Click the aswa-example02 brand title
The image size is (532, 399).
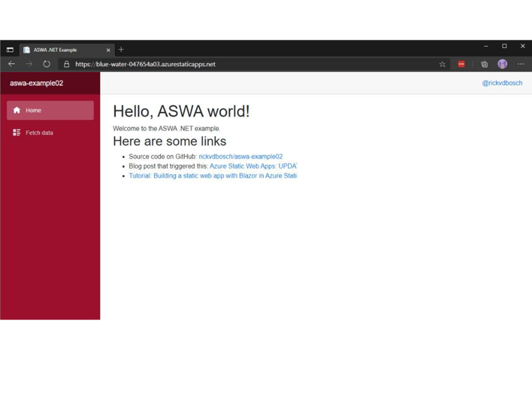click(36, 83)
